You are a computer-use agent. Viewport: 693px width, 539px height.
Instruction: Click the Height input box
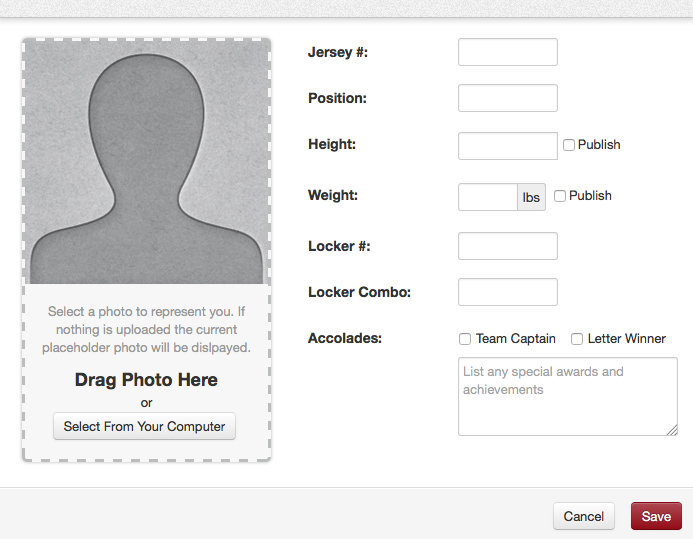pos(507,146)
